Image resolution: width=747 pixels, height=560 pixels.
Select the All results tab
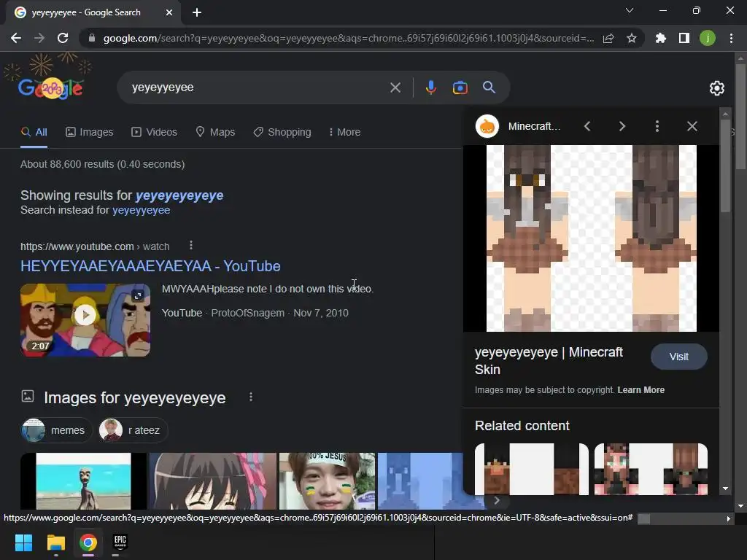click(x=34, y=133)
